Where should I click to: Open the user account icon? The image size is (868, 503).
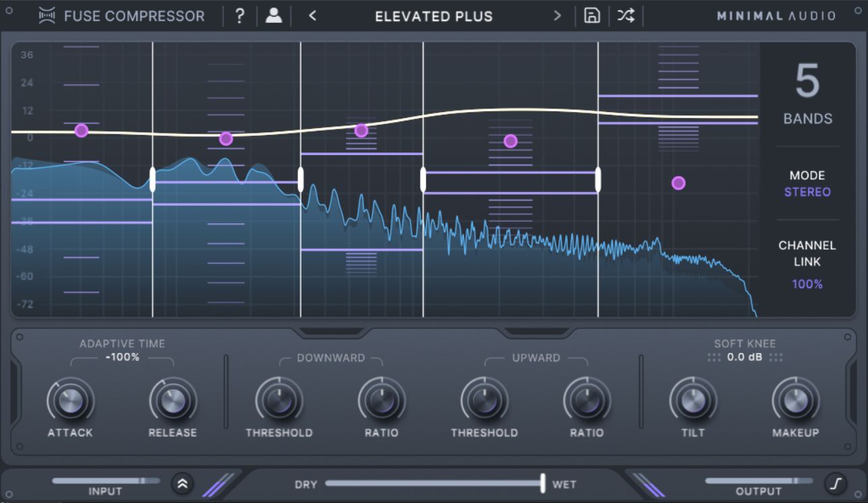[274, 16]
